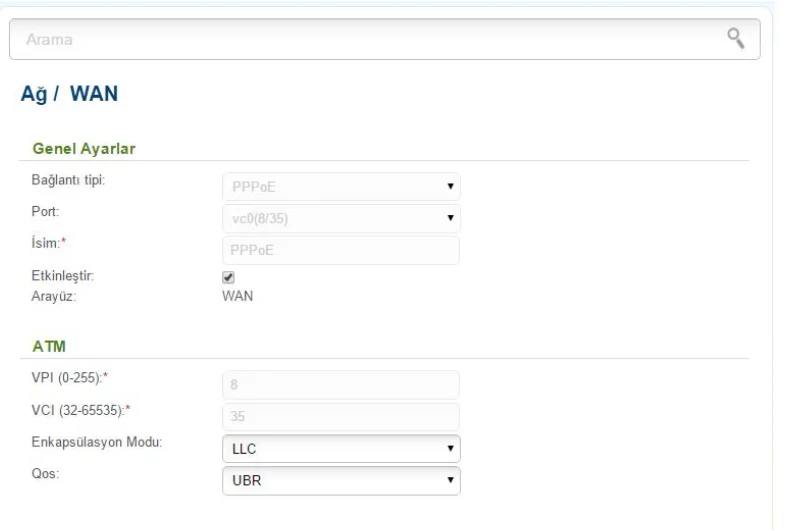Toggle the Etkinleştir checkbox
This screenshot has height=531, width=786.
click(228, 276)
